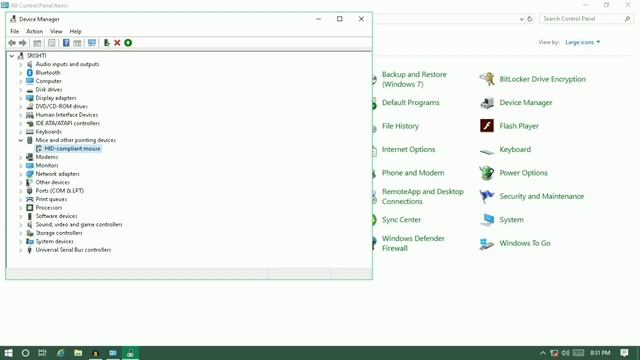Open the Properties toolbar icon in Device Manager
The width and height of the screenshot is (640, 360).
point(51,43)
